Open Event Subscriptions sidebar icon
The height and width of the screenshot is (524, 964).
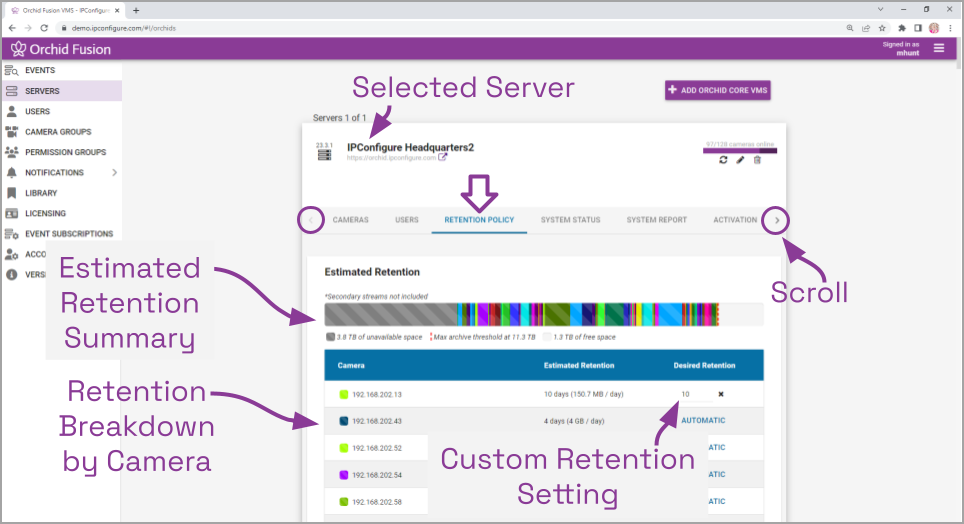[12, 234]
